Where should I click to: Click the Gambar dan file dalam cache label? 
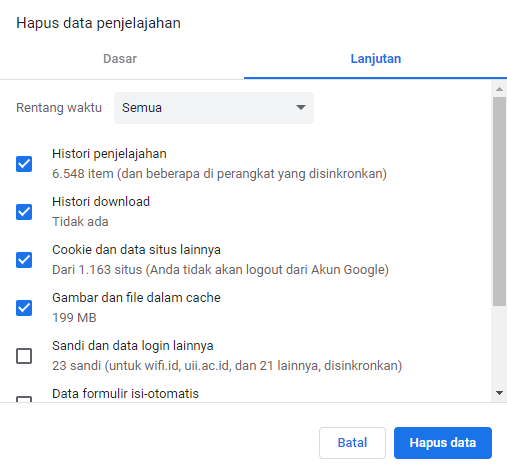[x=136, y=298]
